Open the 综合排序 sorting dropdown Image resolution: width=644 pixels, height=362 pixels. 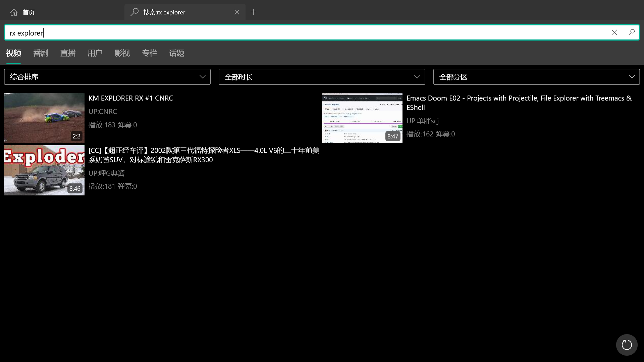[x=107, y=77]
